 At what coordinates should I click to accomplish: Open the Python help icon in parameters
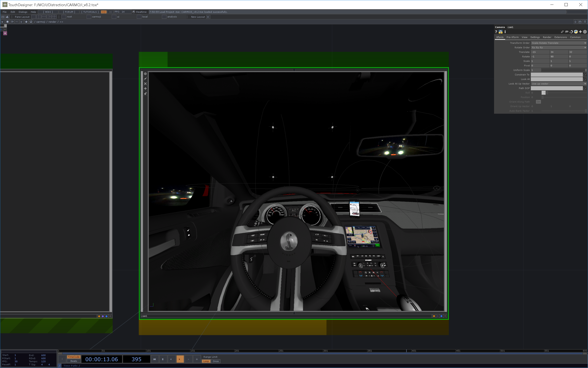[x=500, y=32]
